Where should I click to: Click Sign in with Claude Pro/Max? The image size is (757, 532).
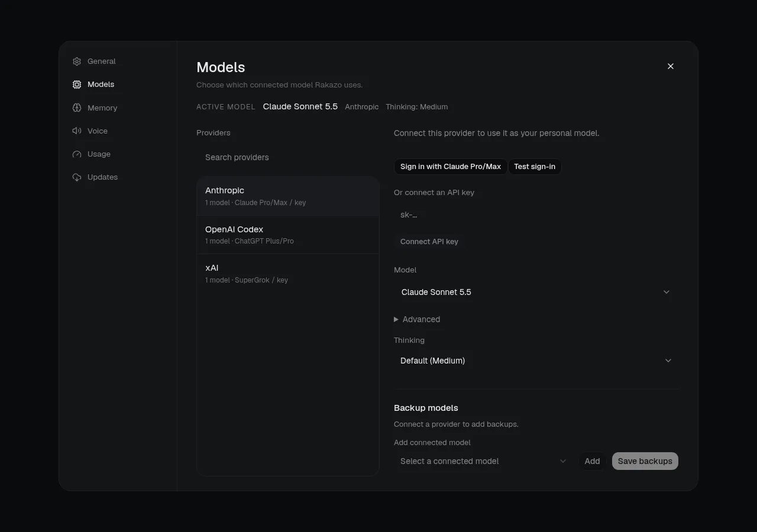[x=451, y=167]
